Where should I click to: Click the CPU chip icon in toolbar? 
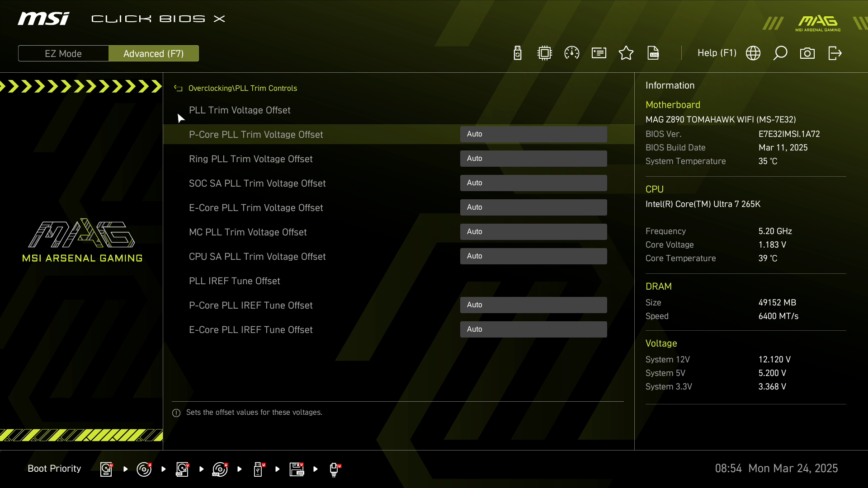click(x=545, y=53)
